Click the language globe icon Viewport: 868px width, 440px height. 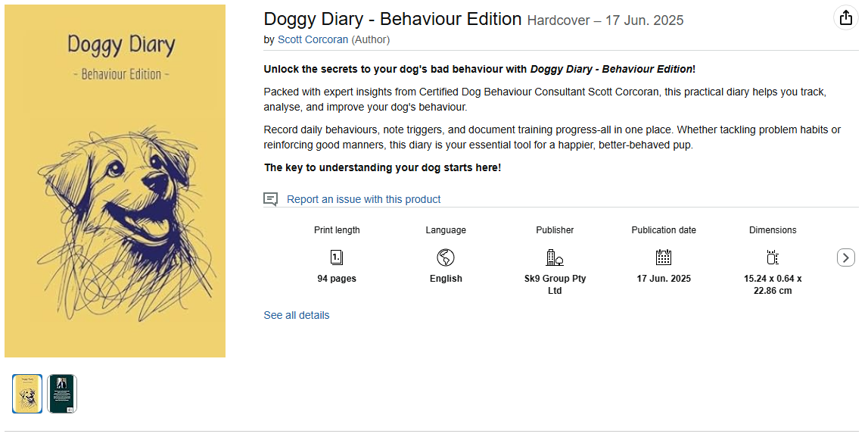[x=446, y=257]
